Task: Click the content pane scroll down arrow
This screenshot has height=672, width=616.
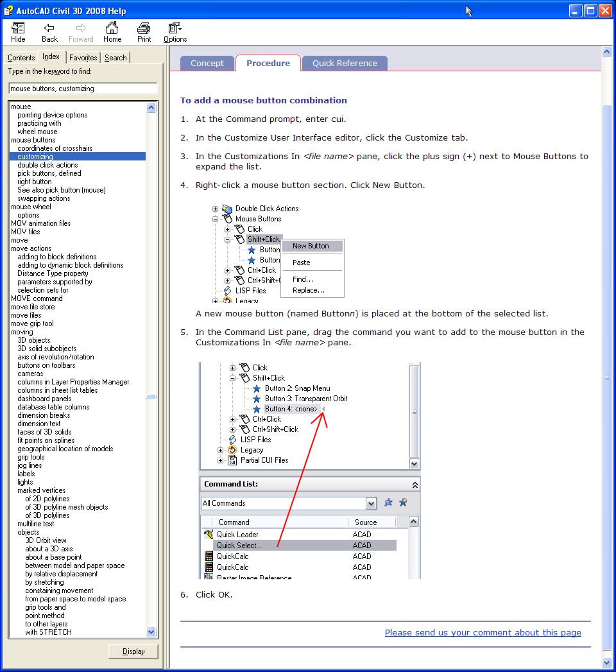Action: [x=607, y=662]
